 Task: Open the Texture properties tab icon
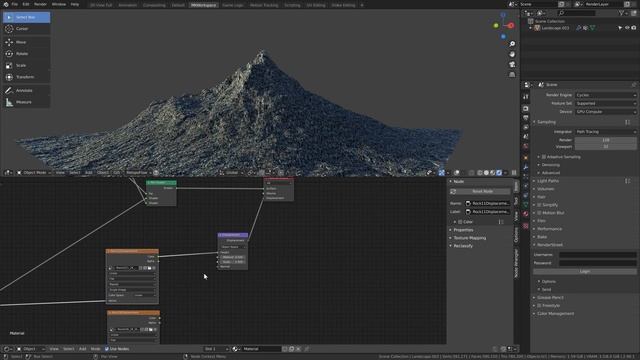(525, 225)
